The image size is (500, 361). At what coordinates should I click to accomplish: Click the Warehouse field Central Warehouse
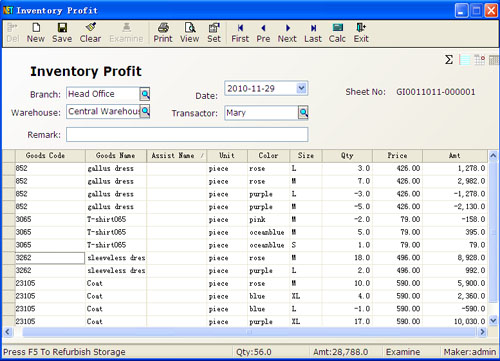pos(103,111)
